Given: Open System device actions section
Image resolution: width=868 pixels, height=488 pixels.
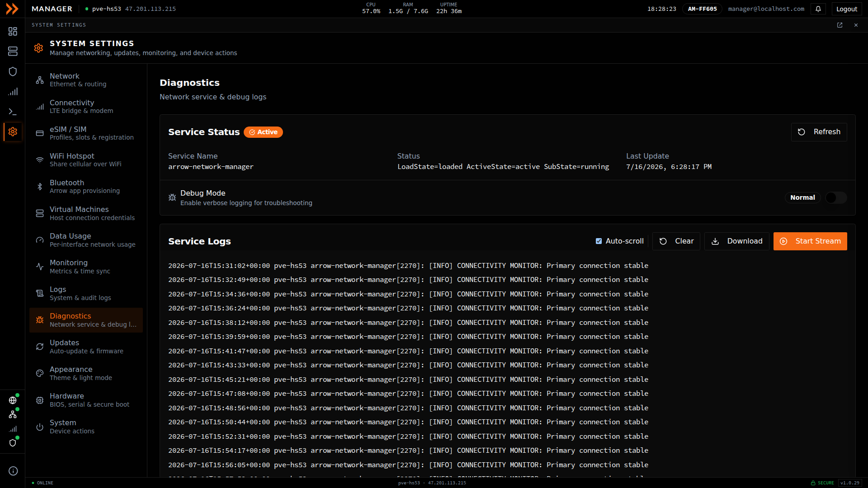Looking at the screenshot, I should tap(86, 427).
